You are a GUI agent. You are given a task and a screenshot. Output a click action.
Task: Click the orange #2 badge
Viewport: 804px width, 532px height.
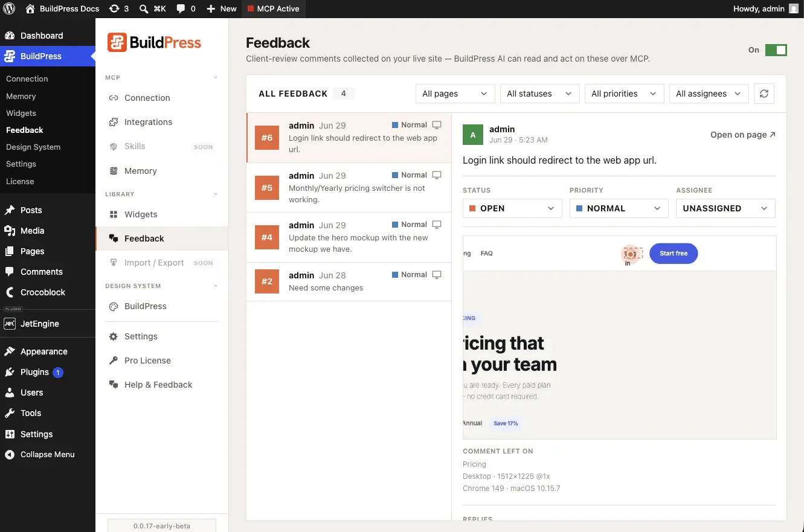pyautogui.click(x=267, y=281)
